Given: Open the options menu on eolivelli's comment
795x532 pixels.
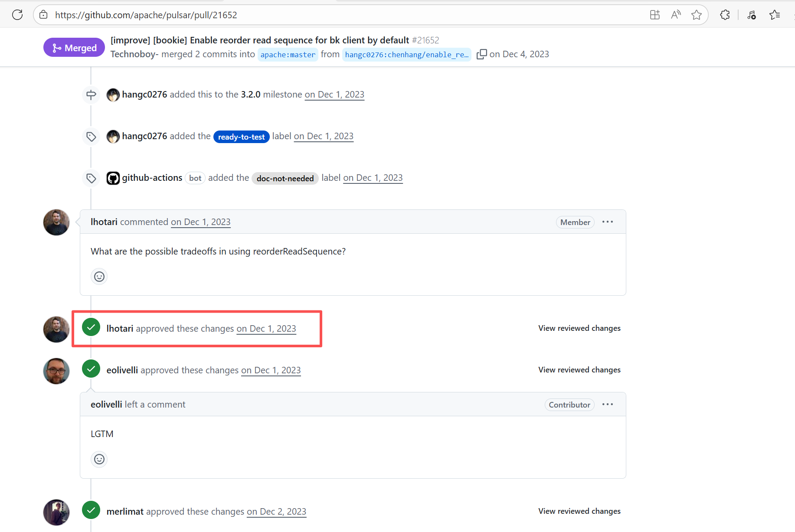Looking at the screenshot, I should click(x=608, y=405).
